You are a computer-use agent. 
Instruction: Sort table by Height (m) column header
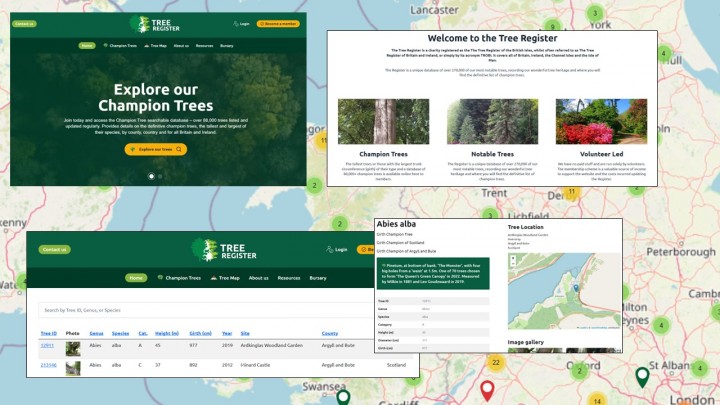(x=167, y=333)
